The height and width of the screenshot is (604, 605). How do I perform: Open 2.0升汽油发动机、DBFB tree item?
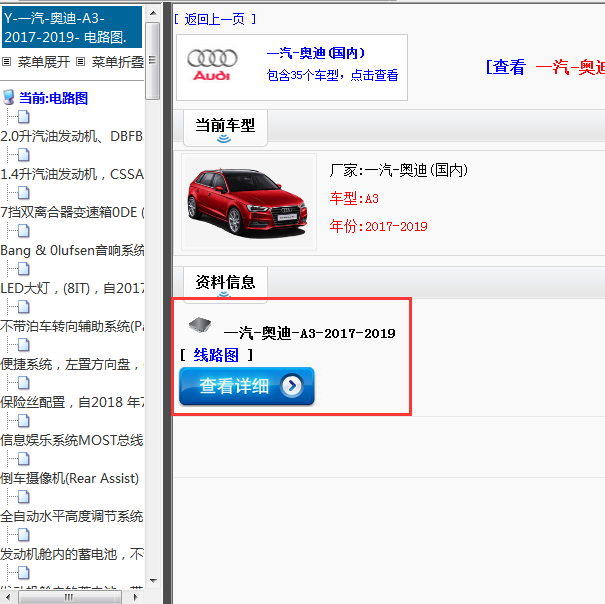point(72,136)
